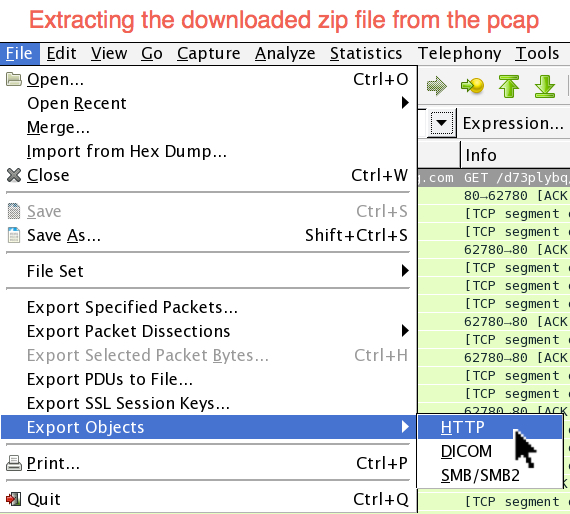Click the go forward arrow toolbar icon
This screenshot has height=514, width=570.
[x=436, y=86]
